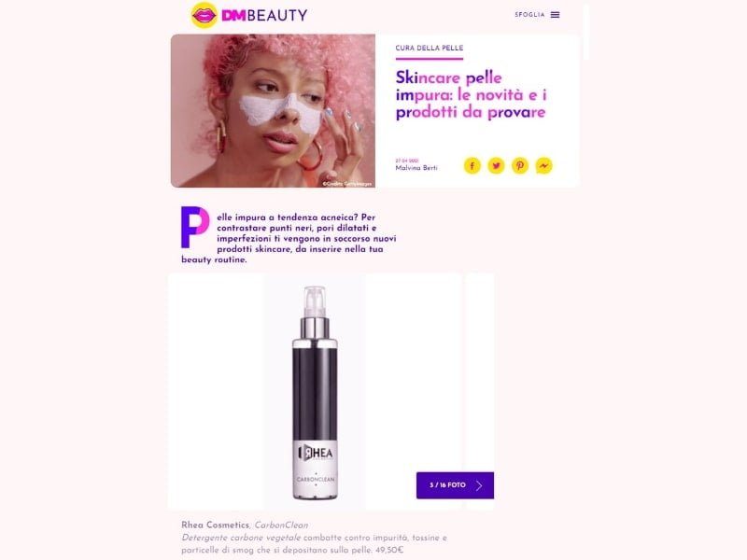
Task: Go to DM Beauty homepage logo text
Action: click(264, 15)
